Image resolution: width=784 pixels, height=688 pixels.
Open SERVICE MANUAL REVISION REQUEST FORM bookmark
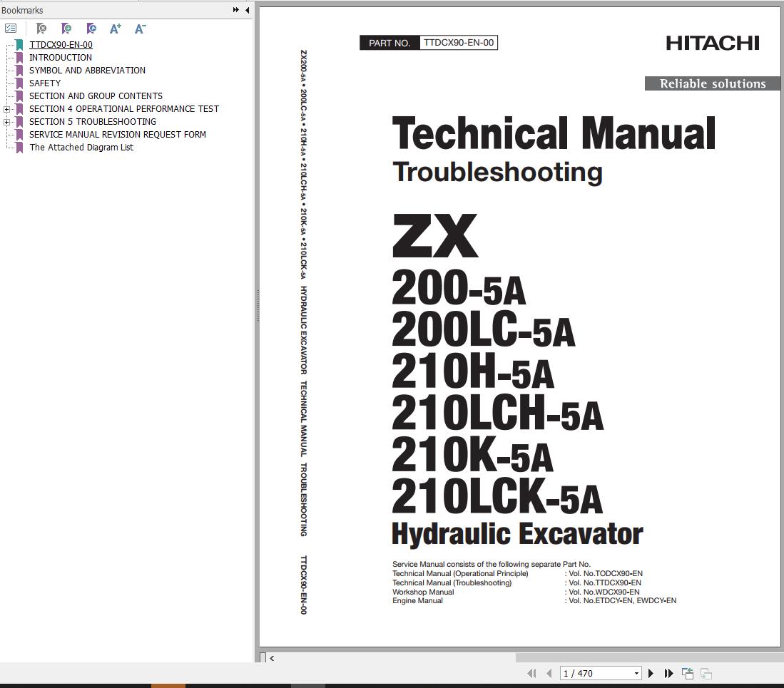pos(118,135)
